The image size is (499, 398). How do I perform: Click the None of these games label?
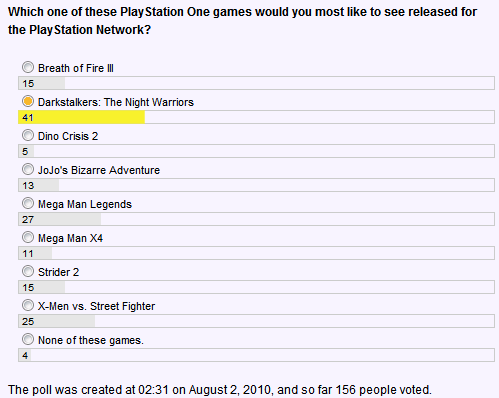pyautogui.click(x=91, y=340)
